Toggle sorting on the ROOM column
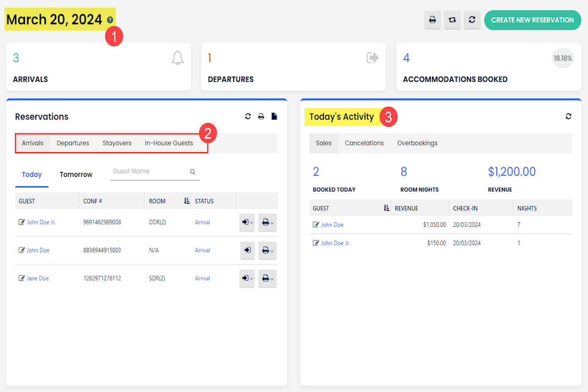 point(186,201)
